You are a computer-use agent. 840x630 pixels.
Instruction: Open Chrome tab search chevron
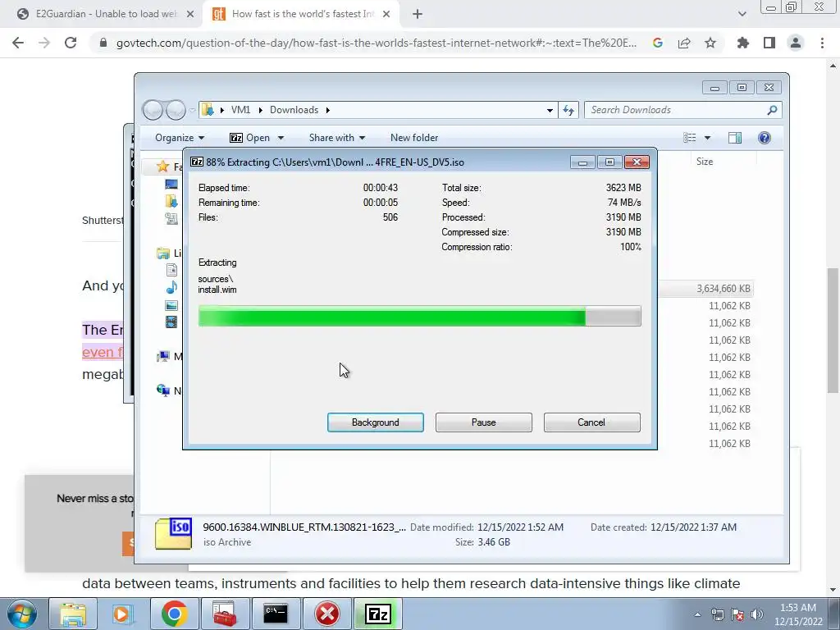[x=742, y=15]
